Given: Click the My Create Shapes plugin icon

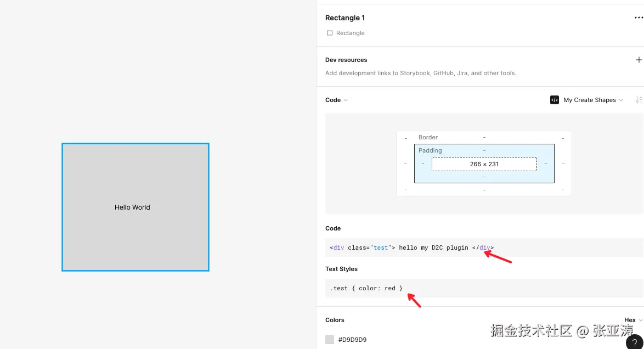Looking at the screenshot, I should (555, 100).
